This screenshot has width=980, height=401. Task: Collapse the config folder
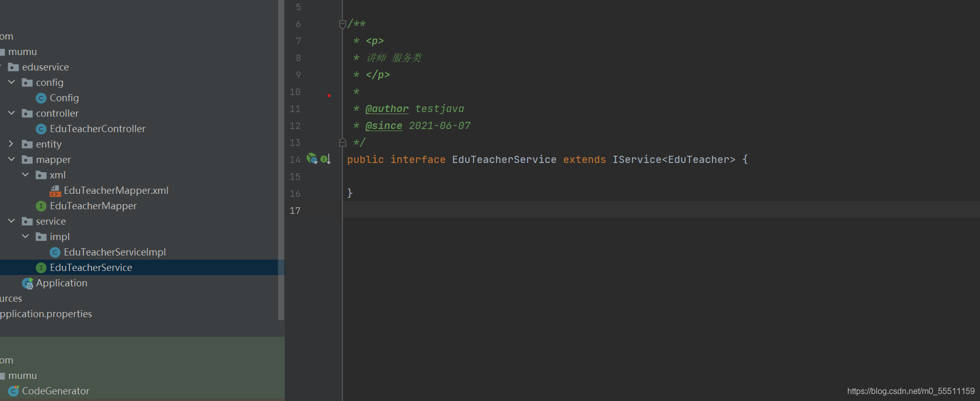click(x=11, y=82)
